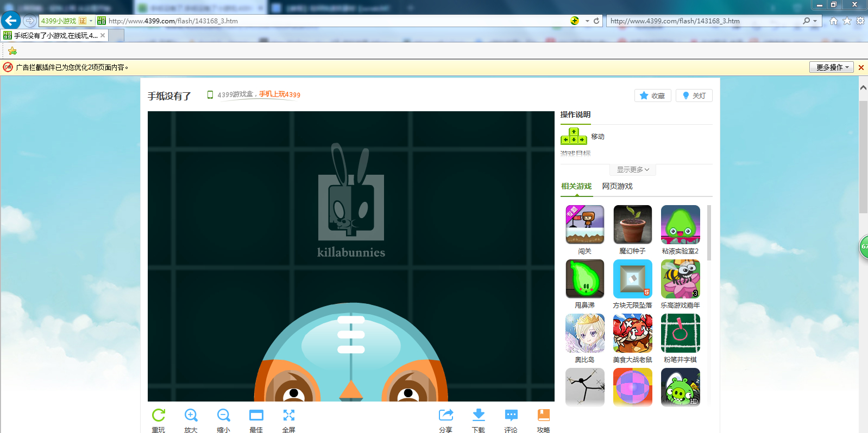Click the browser forward arrow
The image size is (868, 433).
point(29,21)
